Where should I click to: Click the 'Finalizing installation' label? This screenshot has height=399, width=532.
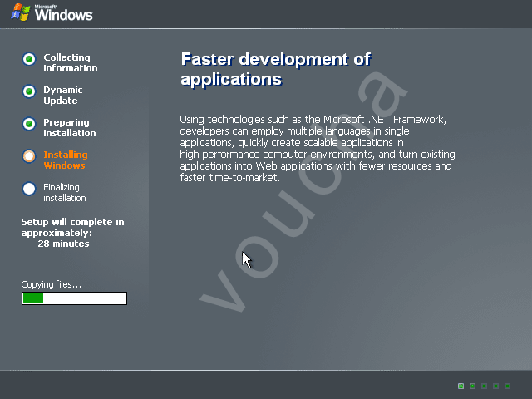65,192
